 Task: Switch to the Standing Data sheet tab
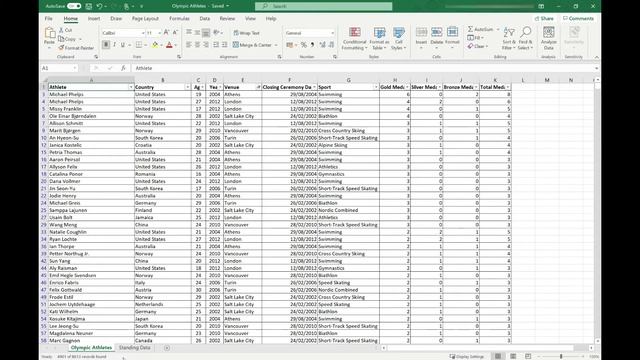[135, 348]
